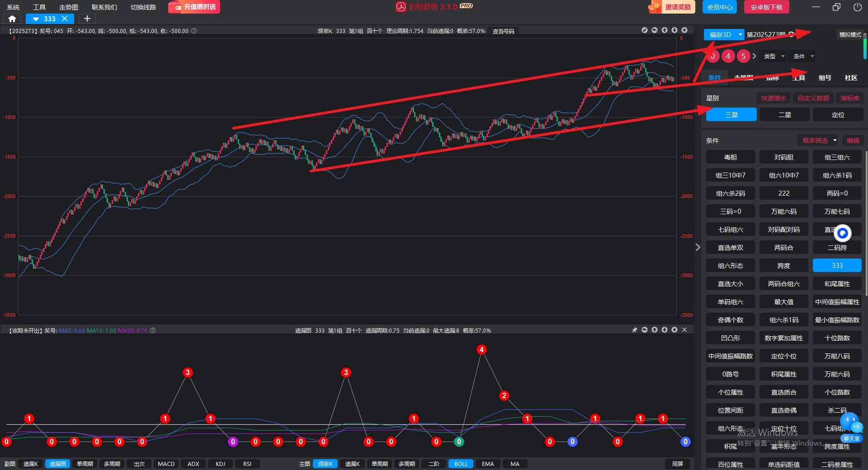Screen dimensions: 868x470
Task: Click the 查看号码 link
Action: [x=503, y=31]
